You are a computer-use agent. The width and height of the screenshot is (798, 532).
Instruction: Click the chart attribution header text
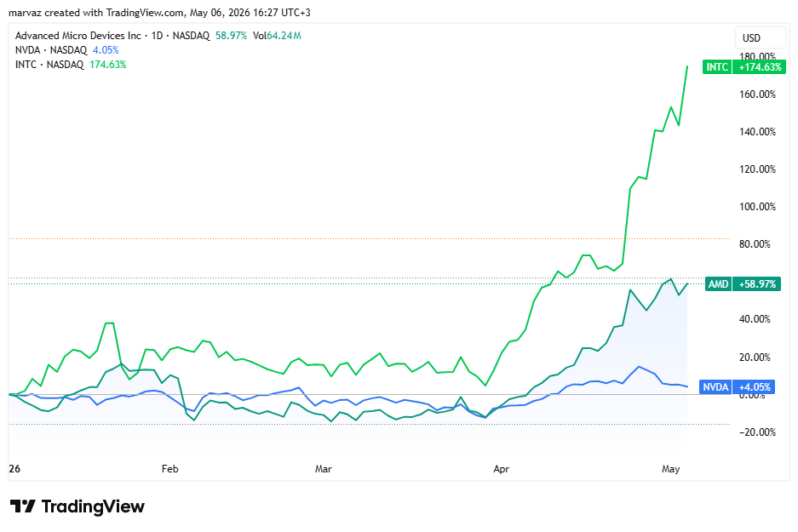(x=159, y=13)
